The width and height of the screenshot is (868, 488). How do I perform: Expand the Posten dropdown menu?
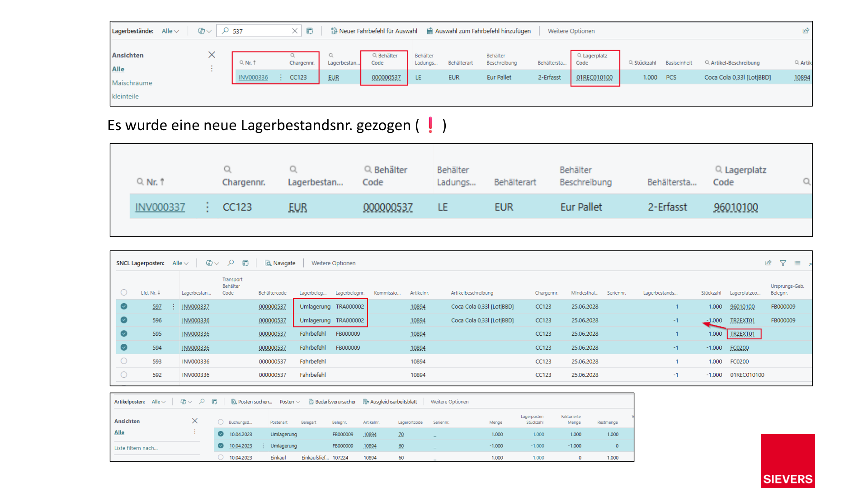pos(290,402)
